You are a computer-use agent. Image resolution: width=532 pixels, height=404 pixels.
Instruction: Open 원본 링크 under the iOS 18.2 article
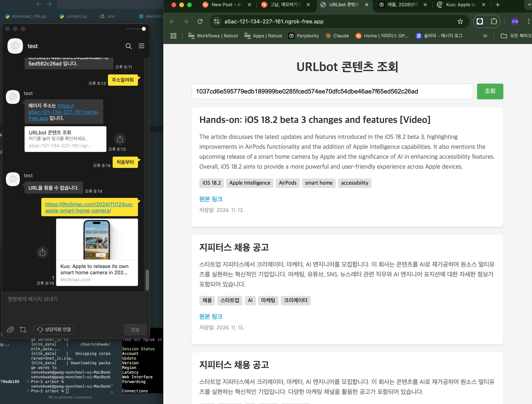(211, 199)
